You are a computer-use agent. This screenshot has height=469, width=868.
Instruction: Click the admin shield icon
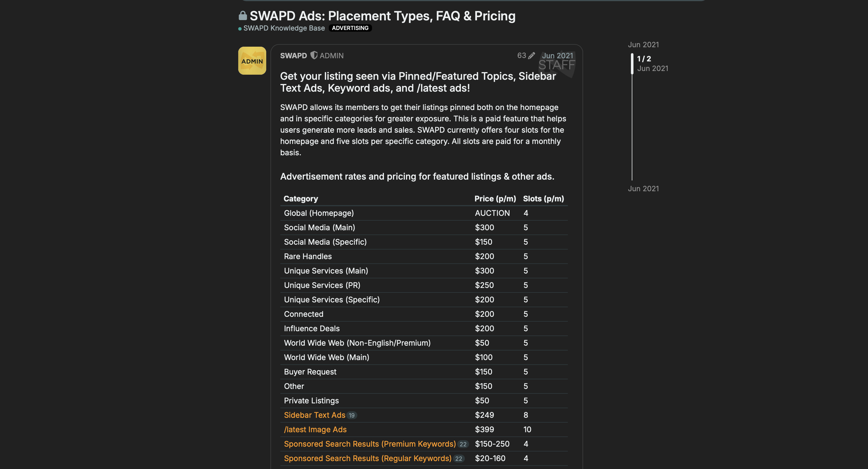pyautogui.click(x=314, y=55)
